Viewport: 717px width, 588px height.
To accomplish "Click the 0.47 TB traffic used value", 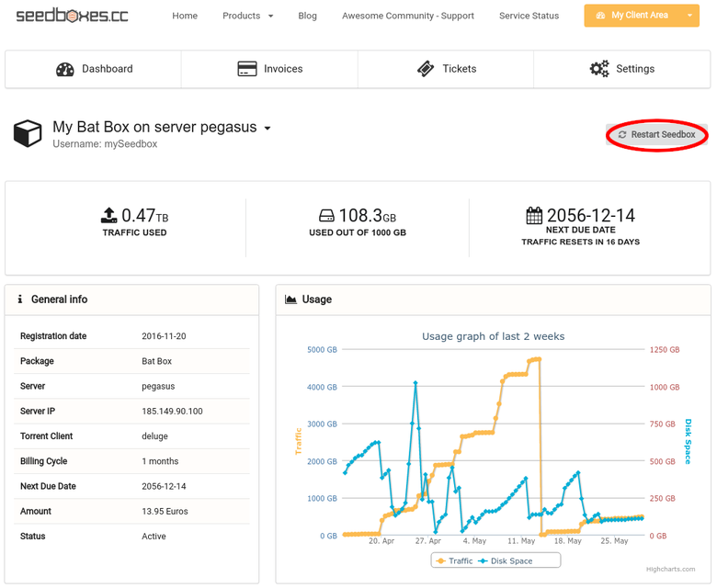I will (x=144, y=215).
